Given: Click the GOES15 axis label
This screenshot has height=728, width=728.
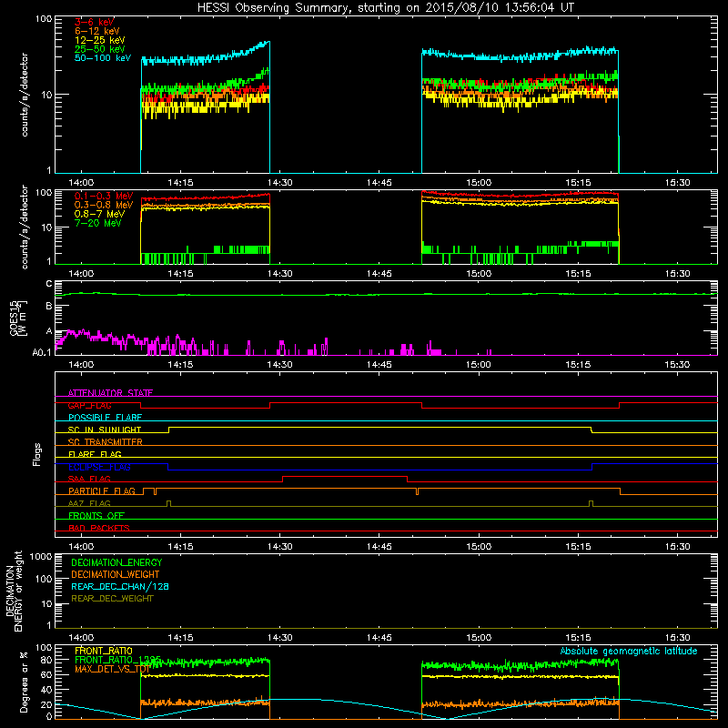Looking at the screenshot, I should pos(17,318).
